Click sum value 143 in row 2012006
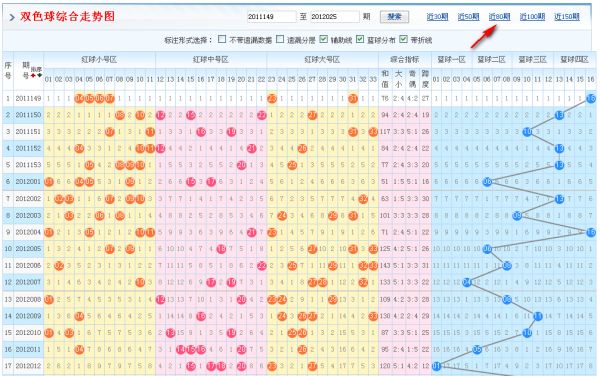 [x=385, y=265]
